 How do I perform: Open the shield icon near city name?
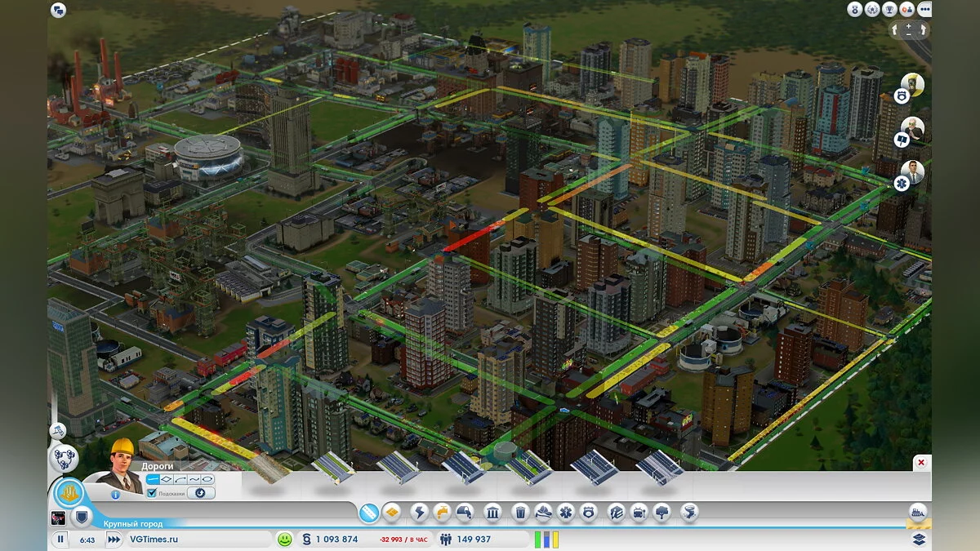(81, 516)
